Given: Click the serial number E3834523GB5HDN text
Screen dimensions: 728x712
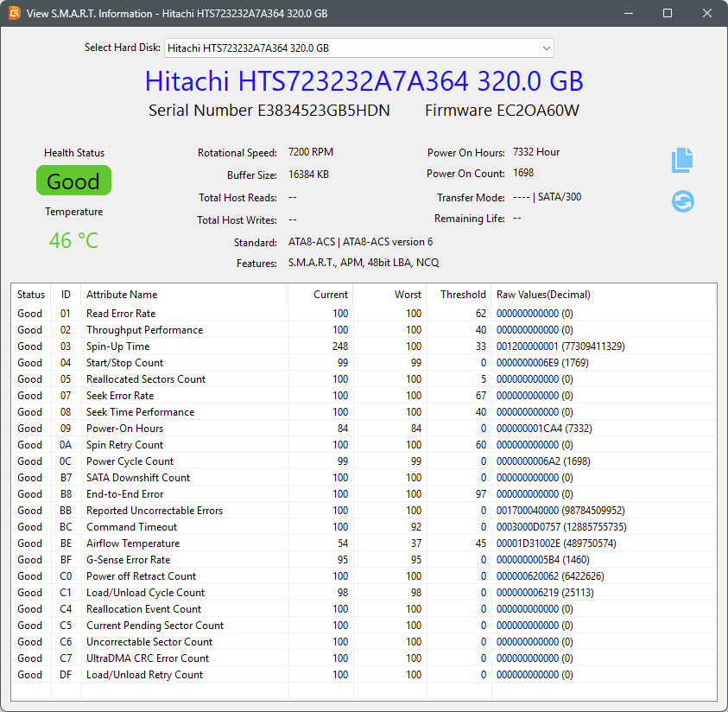Looking at the screenshot, I should [324, 111].
